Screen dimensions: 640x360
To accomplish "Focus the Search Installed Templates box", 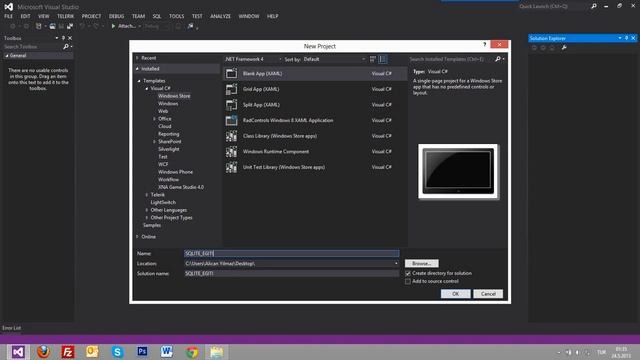I will pyautogui.click(x=451, y=59).
